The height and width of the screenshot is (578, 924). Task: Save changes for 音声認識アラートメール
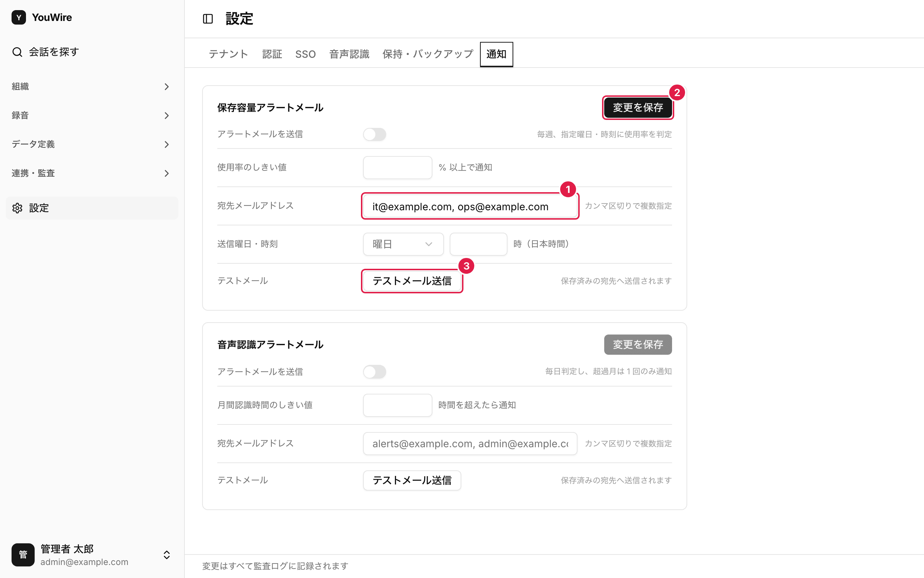click(x=638, y=345)
